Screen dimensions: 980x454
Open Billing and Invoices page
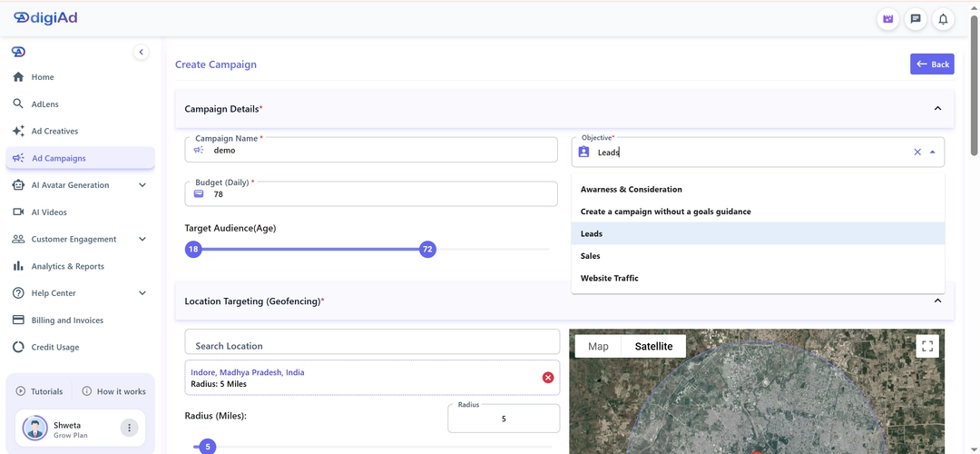tap(80, 320)
